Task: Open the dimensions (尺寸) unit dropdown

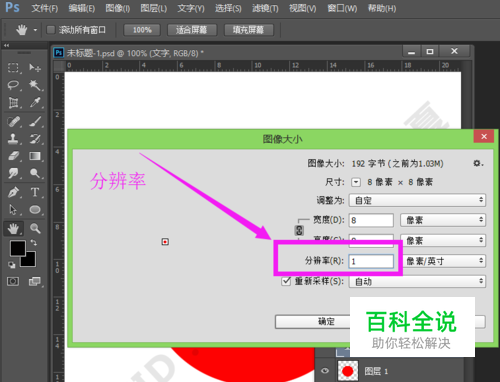Action: pos(356,182)
